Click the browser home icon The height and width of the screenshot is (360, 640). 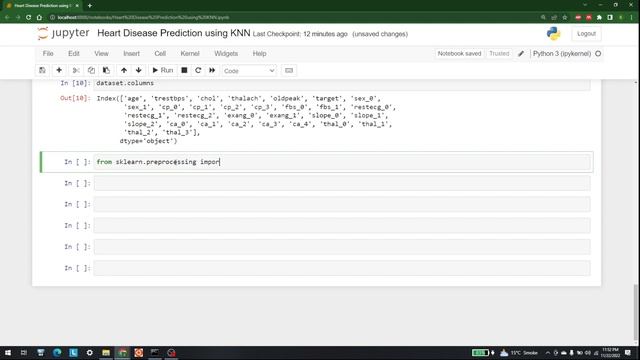pyautogui.click(x=40, y=18)
